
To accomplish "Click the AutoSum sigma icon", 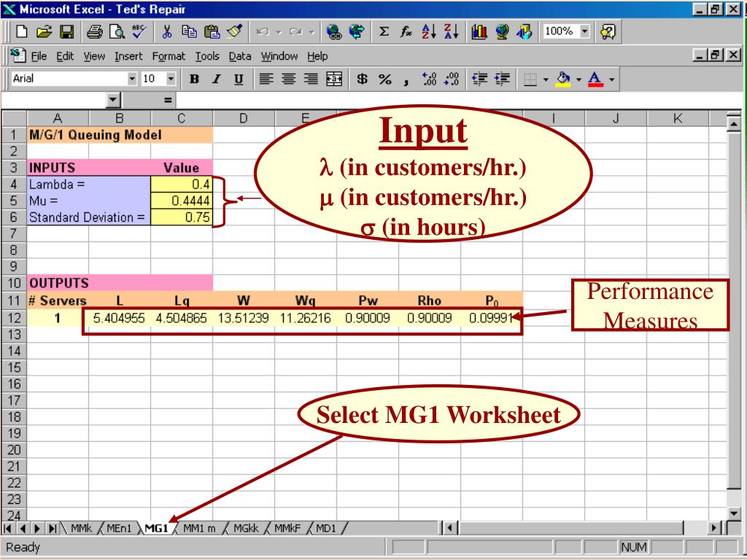I will pyautogui.click(x=383, y=32).
